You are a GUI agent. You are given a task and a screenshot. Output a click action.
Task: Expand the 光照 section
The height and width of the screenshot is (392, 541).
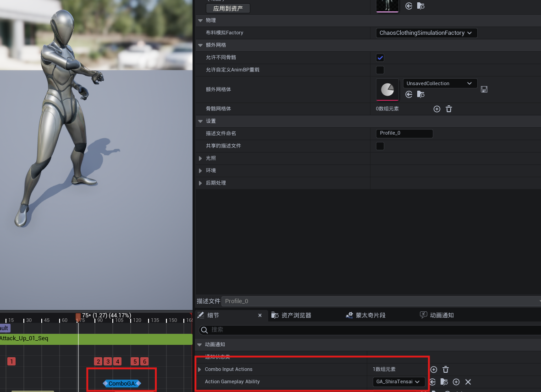[x=200, y=158]
